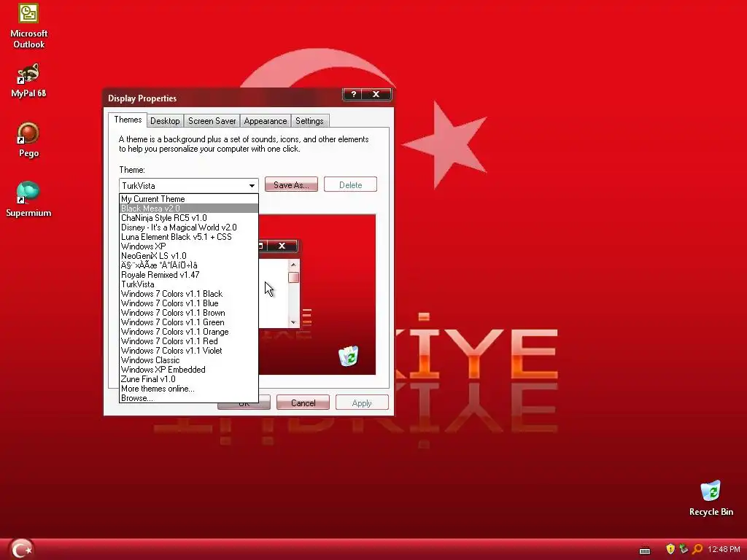Click the question mark help button
Image resolution: width=747 pixels, height=560 pixels.
(353, 94)
